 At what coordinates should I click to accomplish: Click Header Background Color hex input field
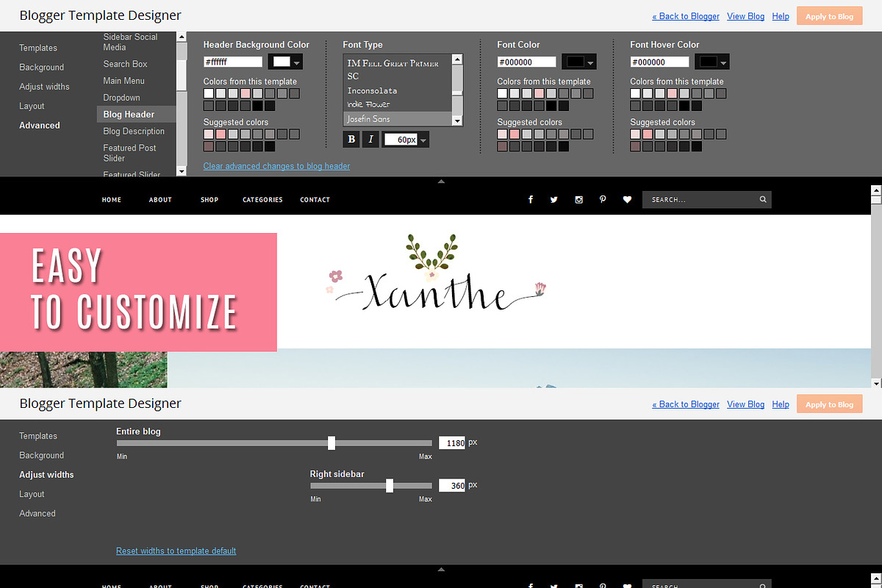pos(233,62)
